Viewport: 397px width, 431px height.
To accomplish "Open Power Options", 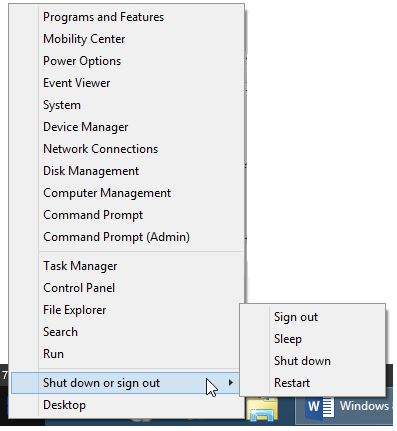I will (x=82, y=61).
